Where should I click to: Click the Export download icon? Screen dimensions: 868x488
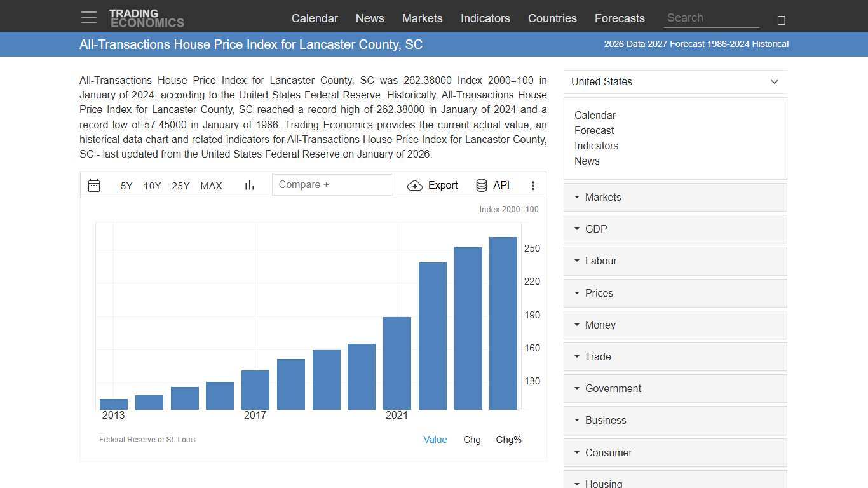(x=415, y=186)
